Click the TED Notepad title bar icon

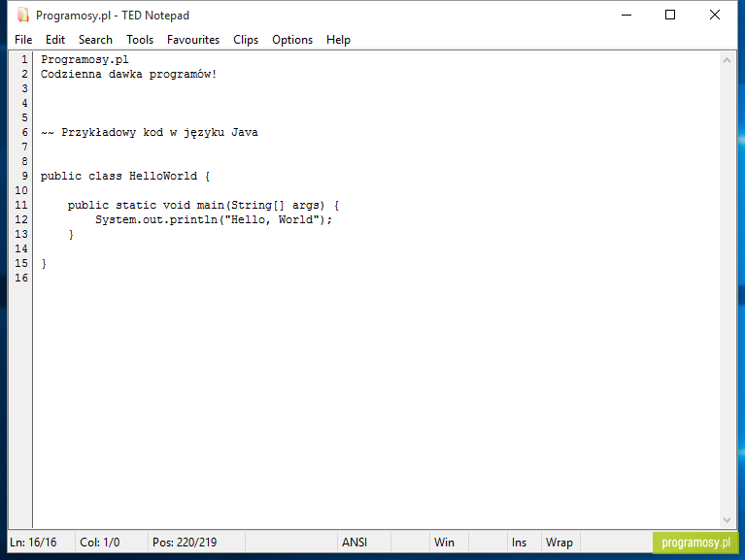[22, 16]
